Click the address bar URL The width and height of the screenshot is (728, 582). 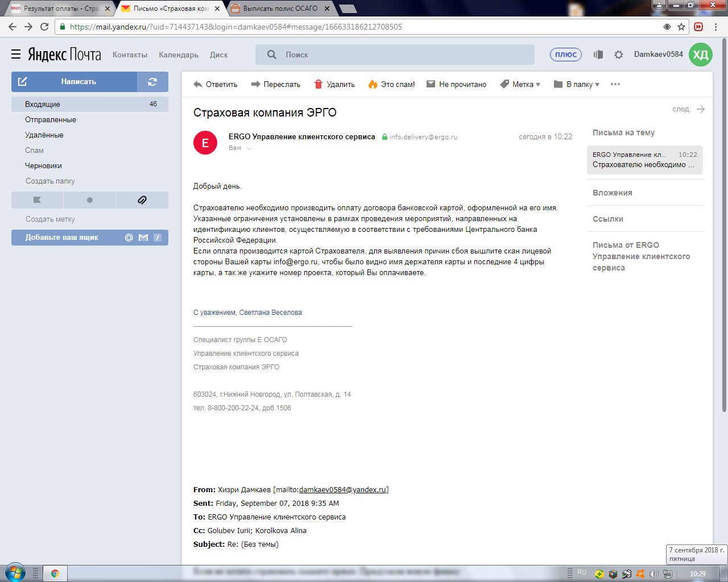point(236,27)
